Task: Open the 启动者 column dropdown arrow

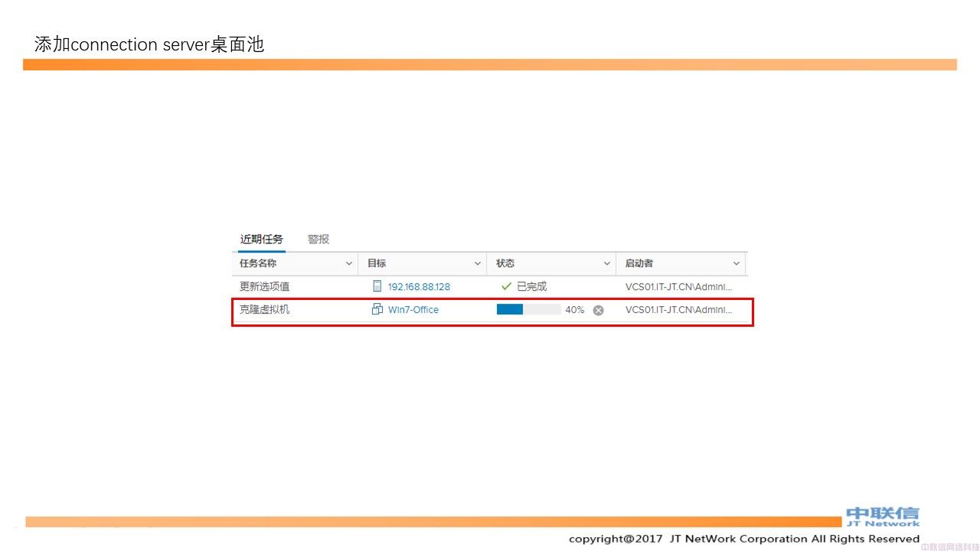Action: point(737,263)
